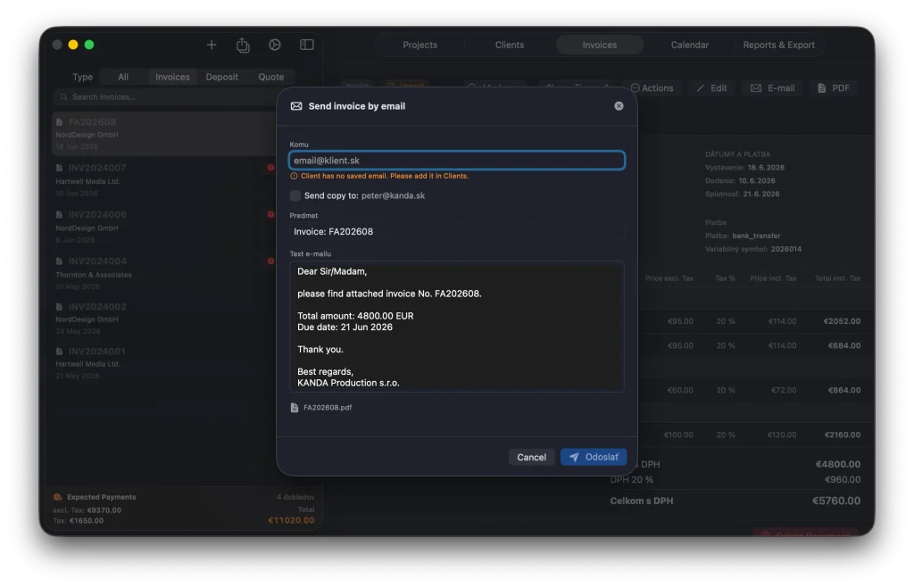Click the Cancel button in dialog
Screen dimensions: 914x588
[x=531, y=458]
